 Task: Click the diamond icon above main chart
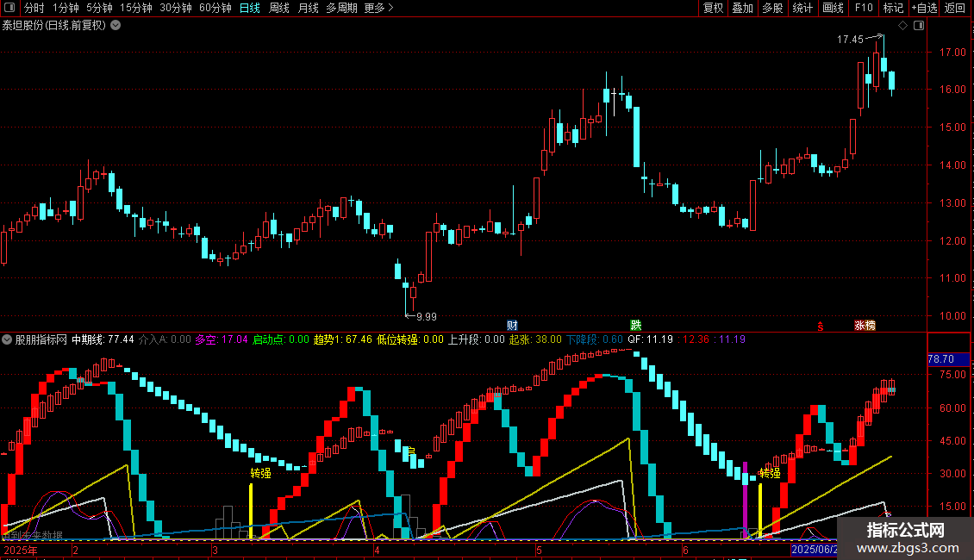(903, 26)
